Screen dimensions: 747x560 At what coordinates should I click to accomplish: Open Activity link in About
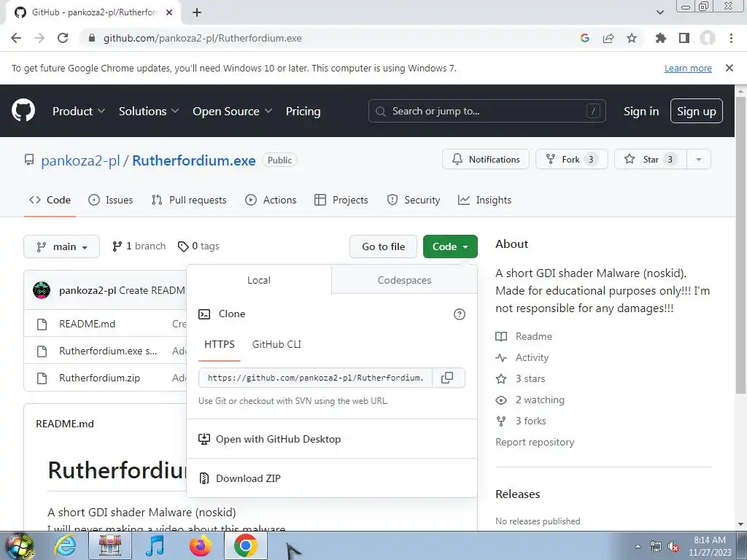(x=532, y=357)
